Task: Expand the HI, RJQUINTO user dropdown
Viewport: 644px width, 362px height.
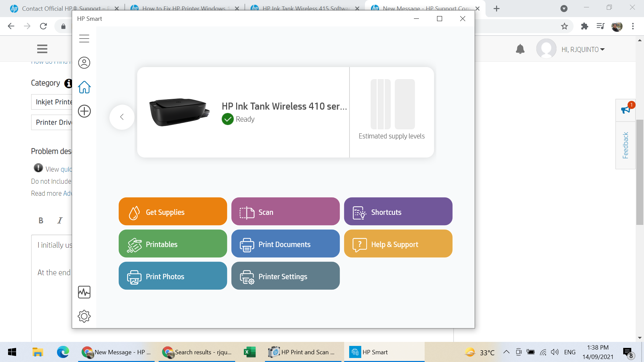Action: click(x=583, y=50)
